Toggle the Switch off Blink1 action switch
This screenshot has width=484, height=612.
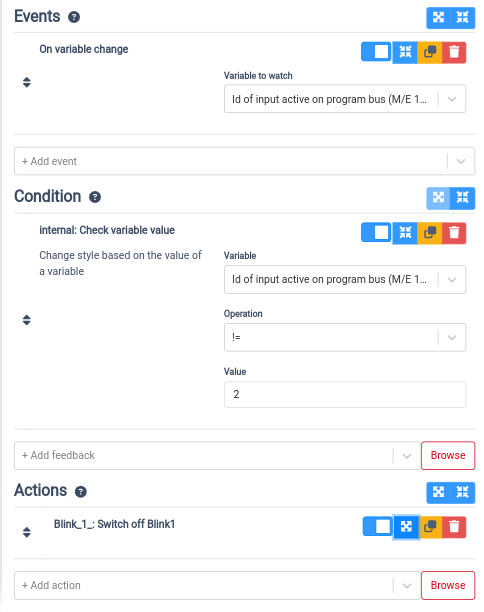(x=377, y=527)
